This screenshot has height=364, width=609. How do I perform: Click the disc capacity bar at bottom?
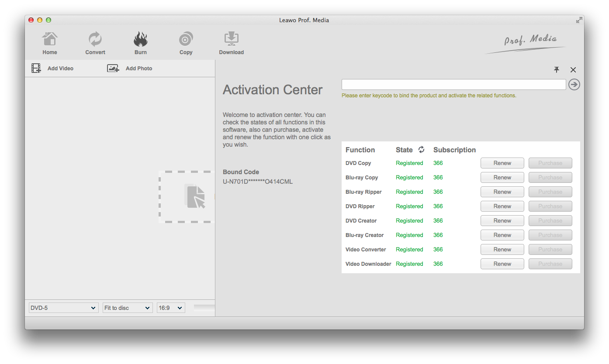(204, 308)
